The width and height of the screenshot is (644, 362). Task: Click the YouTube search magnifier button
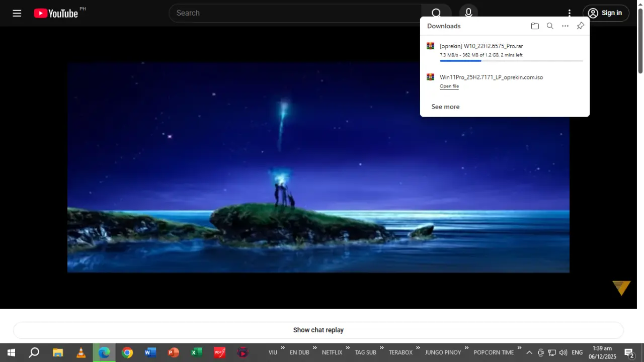pyautogui.click(x=436, y=13)
